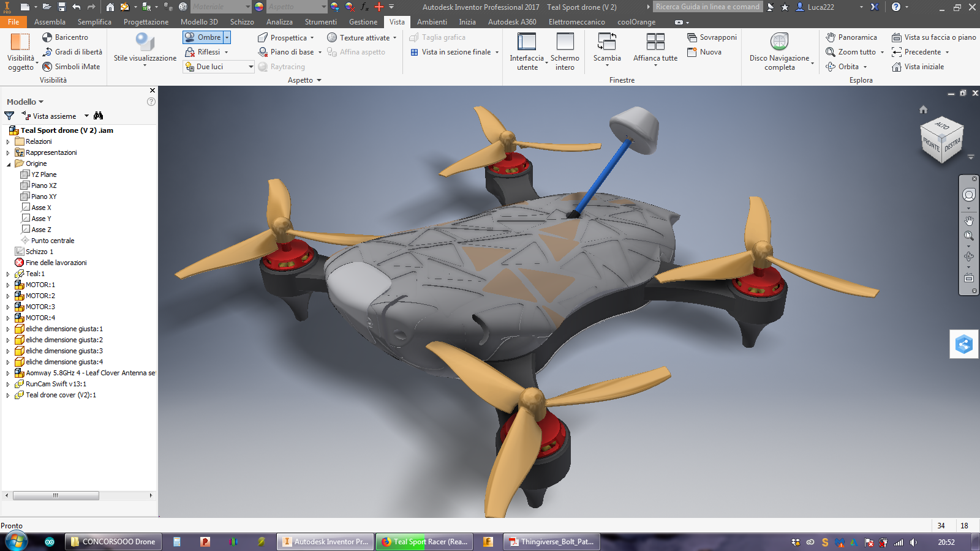The width and height of the screenshot is (980, 551).
Task: Select Piano XY in the browser tree
Action: (43, 197)
